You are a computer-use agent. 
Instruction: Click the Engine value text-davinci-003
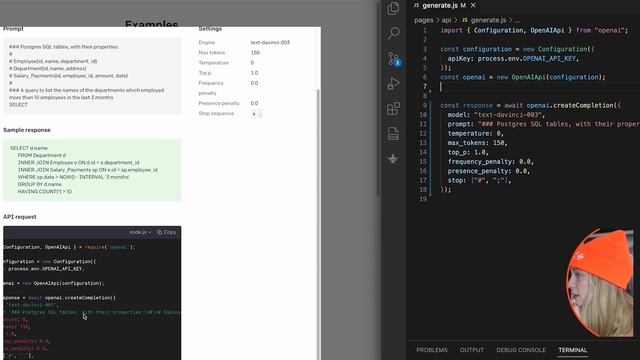[270, 42]
